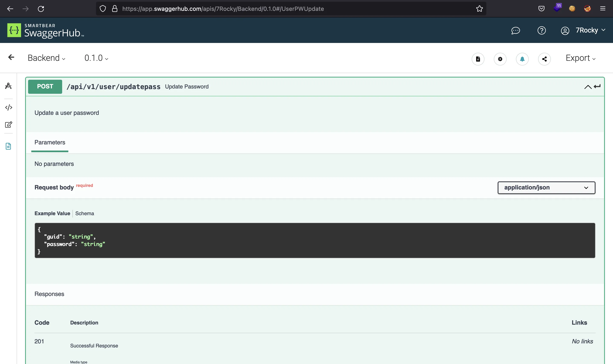
Task: Click the 'Update a user password' description
Action: point(67,113)
